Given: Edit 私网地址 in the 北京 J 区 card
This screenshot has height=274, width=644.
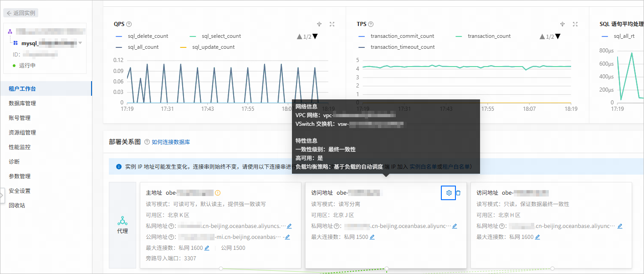Looking at the screenshot, I should pyautogui.click(x=455, y=226).
